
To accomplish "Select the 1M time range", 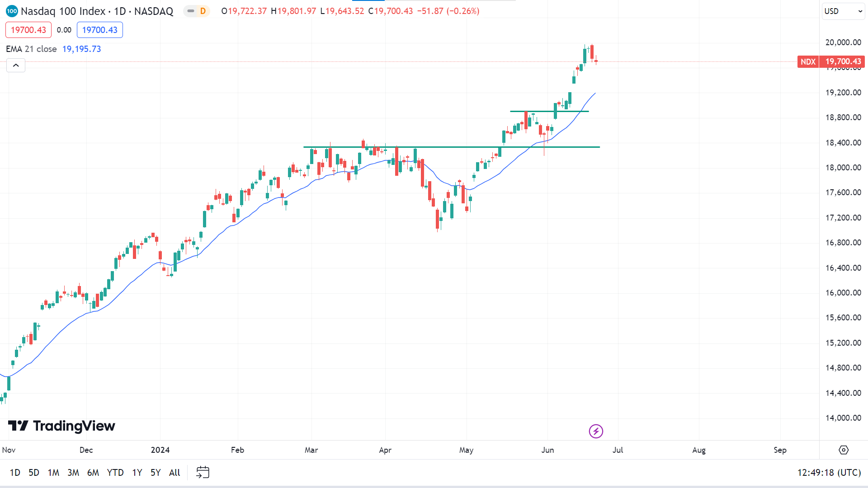I will tap(53, 473).
